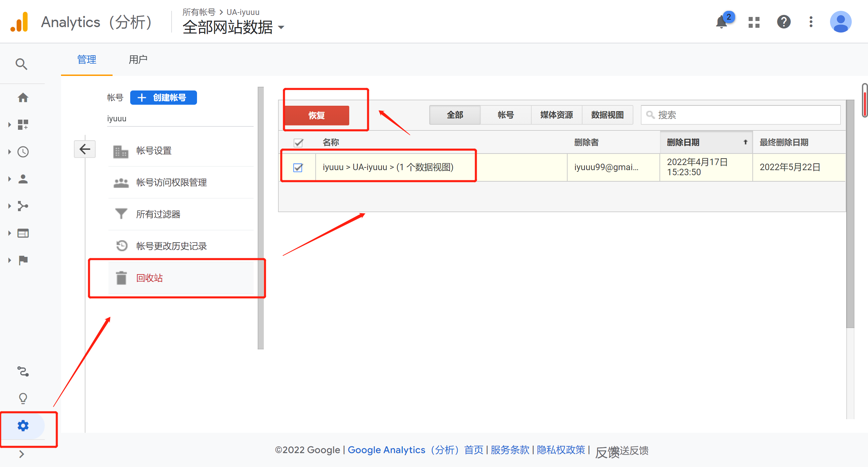Viewport: 868px width, 467px height.
Task: Switch to the 用户 tab
Action: pyautogui.click(x=138, y=60)
